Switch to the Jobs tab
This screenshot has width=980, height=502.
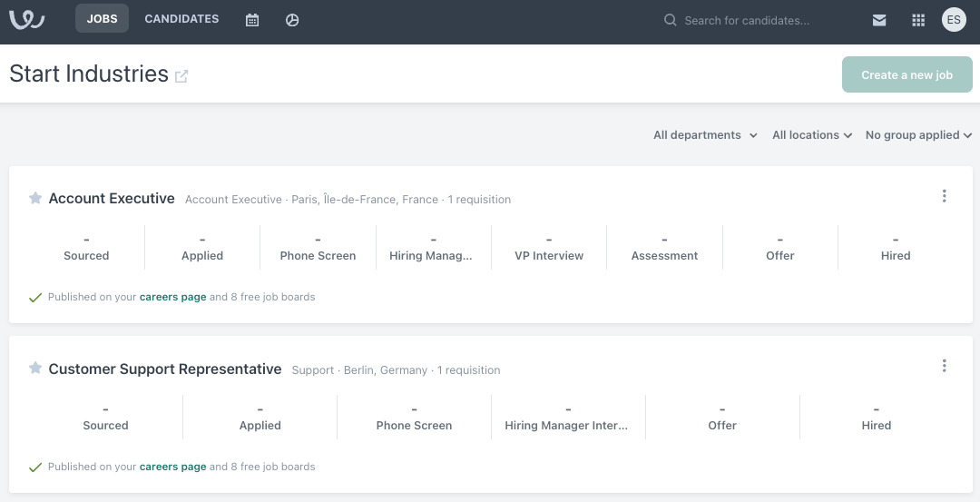coord(102,19)
